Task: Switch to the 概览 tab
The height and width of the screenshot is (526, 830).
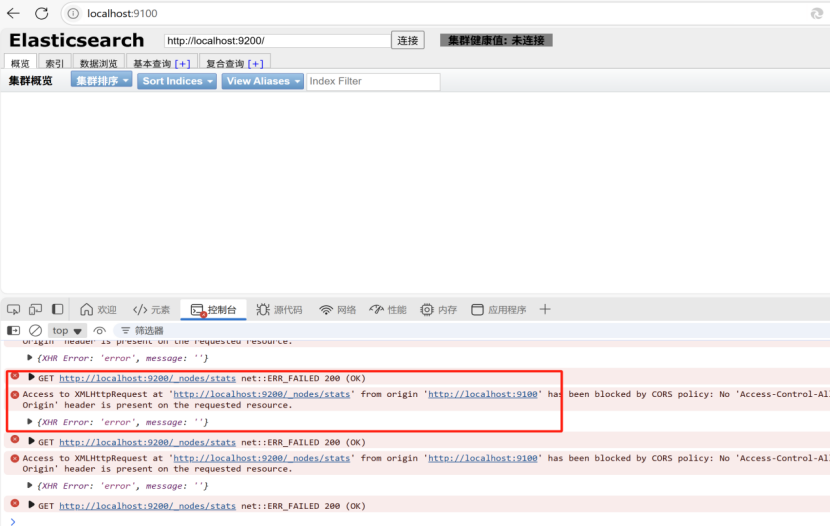Action: (x=20, y=63)
